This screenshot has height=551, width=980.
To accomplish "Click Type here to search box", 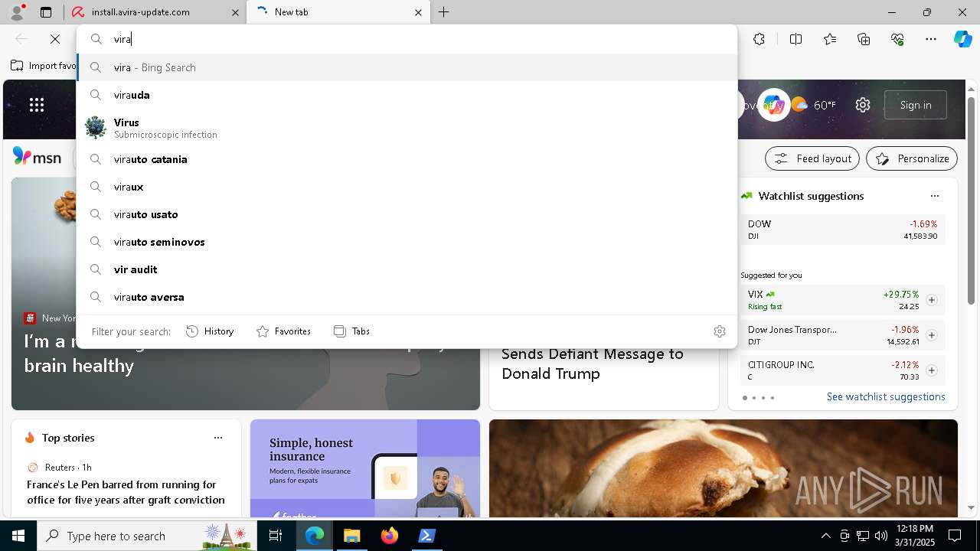I will click(145, 536).
